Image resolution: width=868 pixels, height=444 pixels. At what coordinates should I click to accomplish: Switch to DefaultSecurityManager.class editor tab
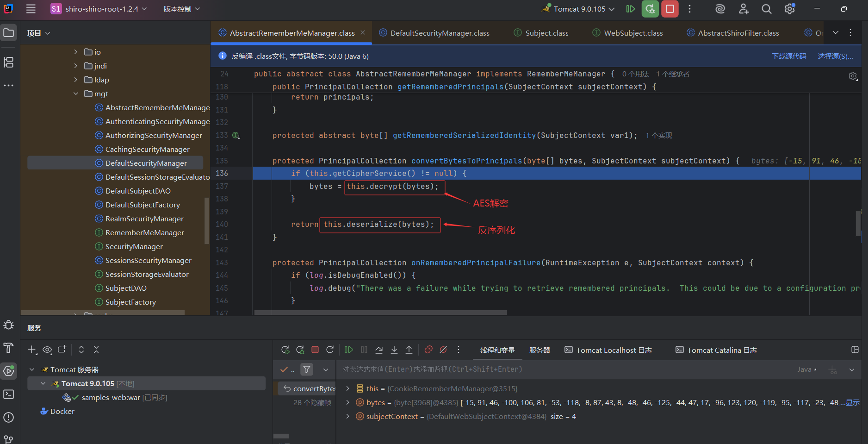pyautogui.click(x=439, y=33)
